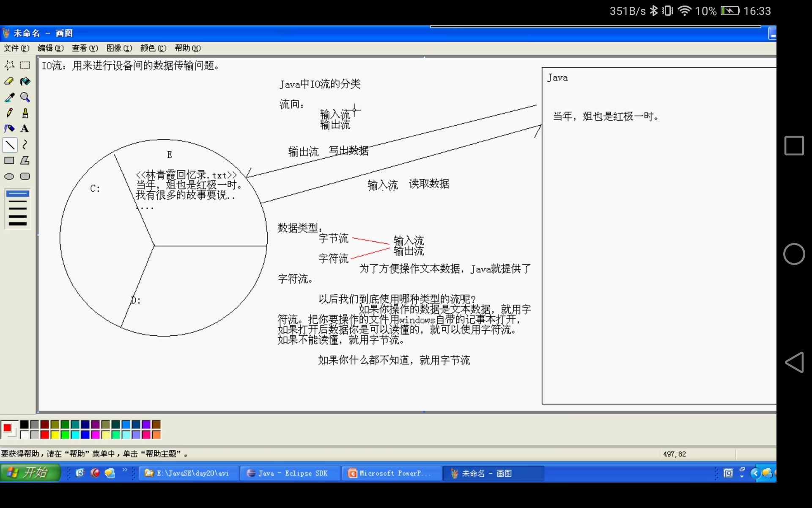The width and height of the screenshot is (812, 508).
Task: Choose the fourth line width option
Action: click(18, 216)
